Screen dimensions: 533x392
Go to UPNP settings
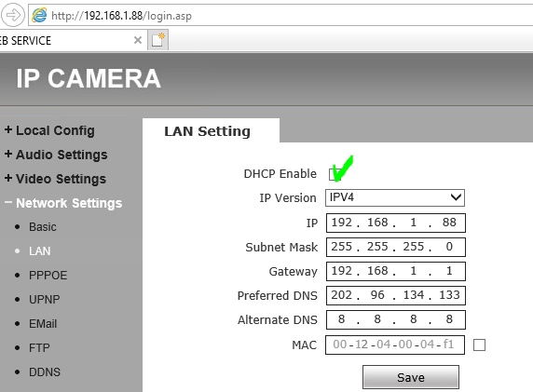pos(44,300)
